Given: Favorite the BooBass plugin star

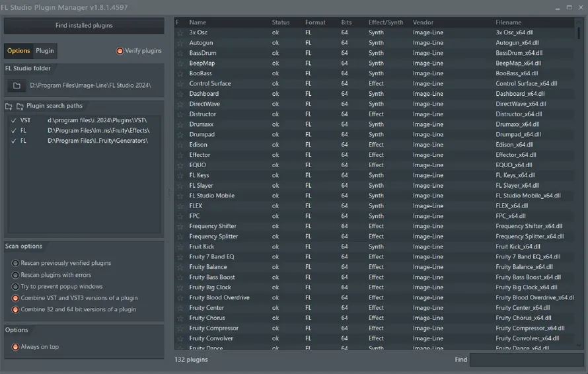Looking at the screenshot, I should tap(180, 73).
